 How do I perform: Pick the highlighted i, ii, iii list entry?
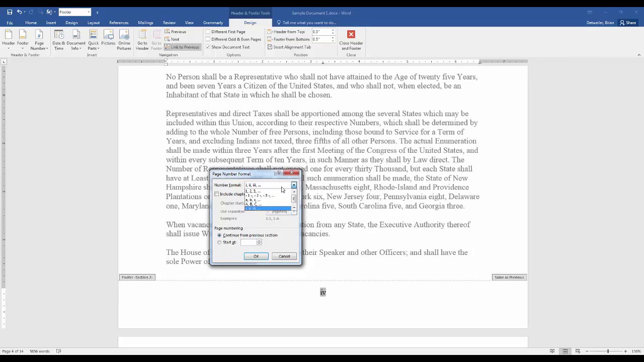tap(268, 208)
